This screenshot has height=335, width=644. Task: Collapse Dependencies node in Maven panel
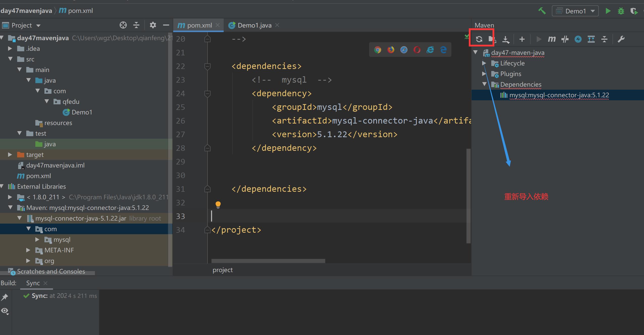(x=484, y=84)
